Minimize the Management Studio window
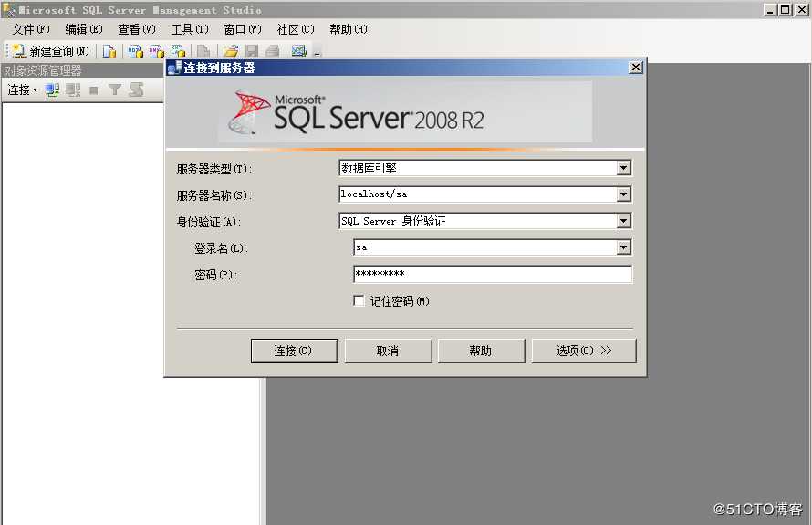Image resolution: width=812 pixels, height=525 pixels. click(x=770, y=9)
